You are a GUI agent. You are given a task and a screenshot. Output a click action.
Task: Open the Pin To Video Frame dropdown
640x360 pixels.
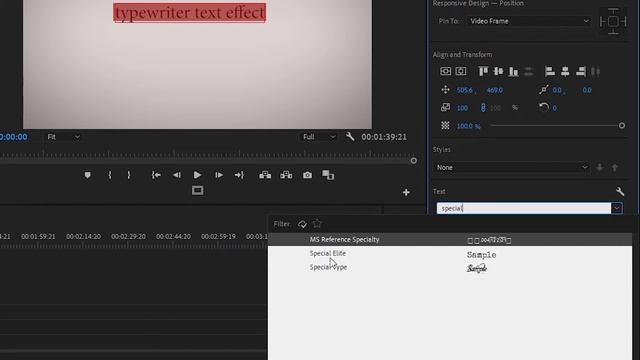point(529,21)
